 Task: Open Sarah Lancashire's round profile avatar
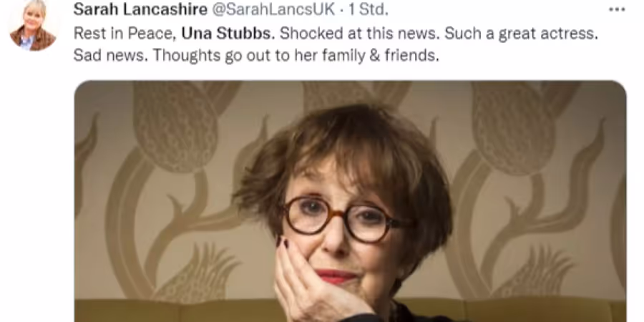pos(33,26)
